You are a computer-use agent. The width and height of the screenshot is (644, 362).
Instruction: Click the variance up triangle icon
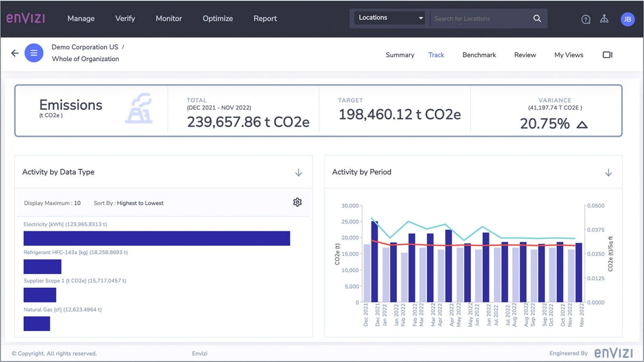(582, 125)
